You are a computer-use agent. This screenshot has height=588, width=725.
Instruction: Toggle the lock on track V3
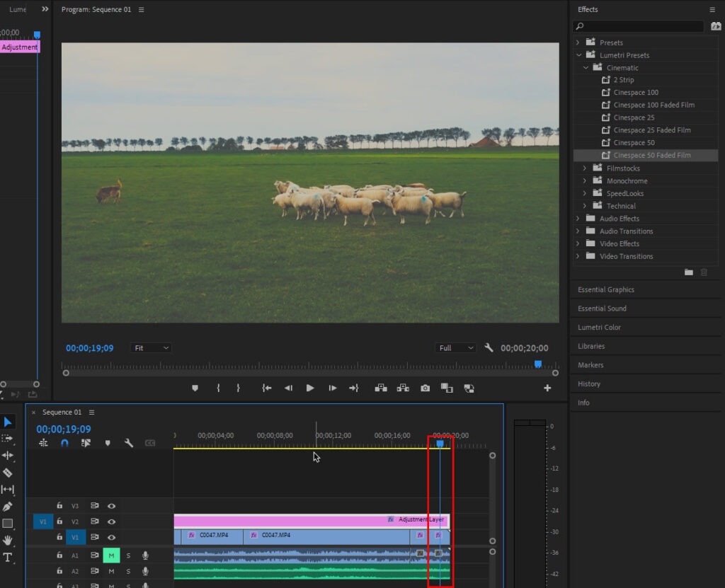59,506
